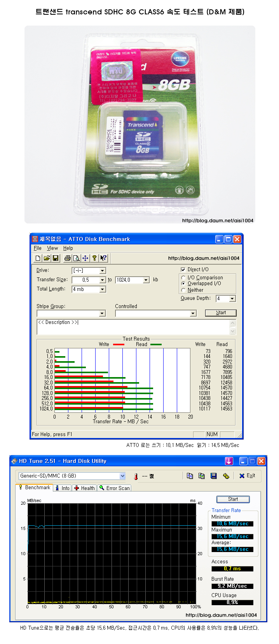
Task: Click the New file icon in ATTO toolbar
Action: point(38,258)
